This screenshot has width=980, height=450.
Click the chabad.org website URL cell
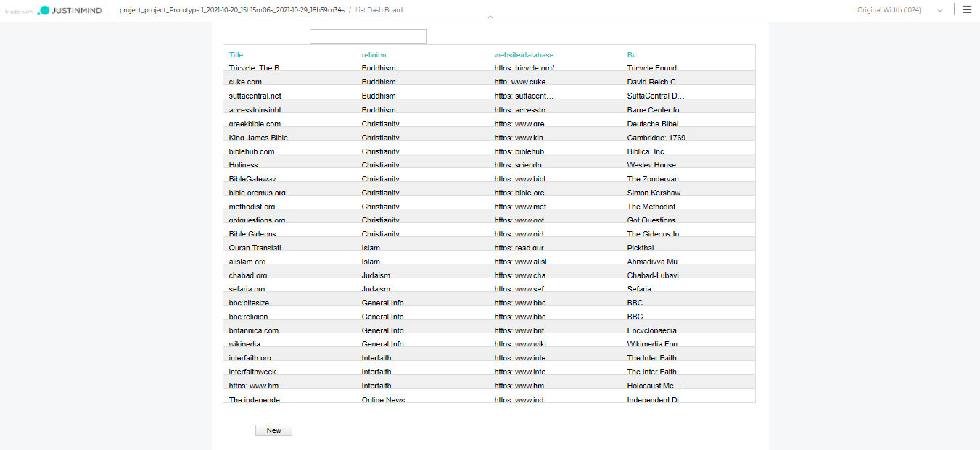[x=519, y=275]
